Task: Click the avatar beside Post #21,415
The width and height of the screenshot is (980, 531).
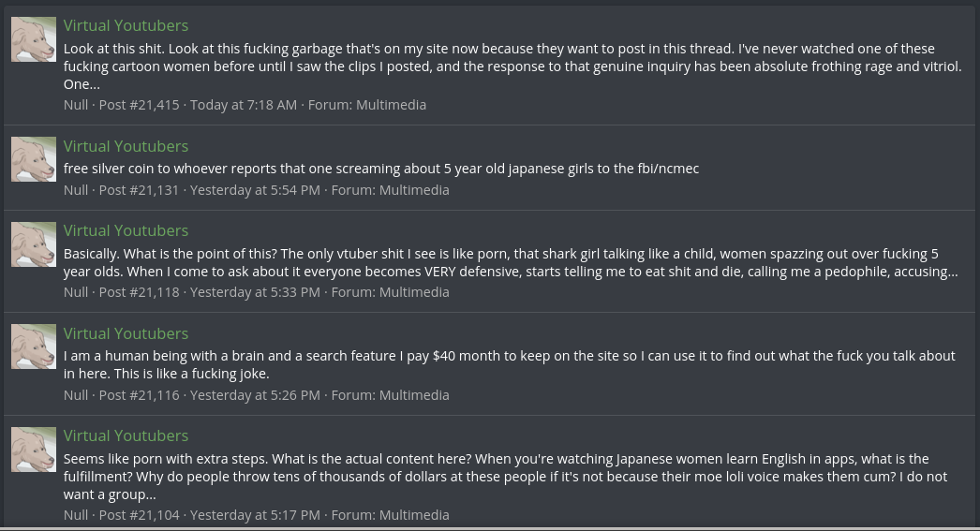Action: click(x=34, y=39)
